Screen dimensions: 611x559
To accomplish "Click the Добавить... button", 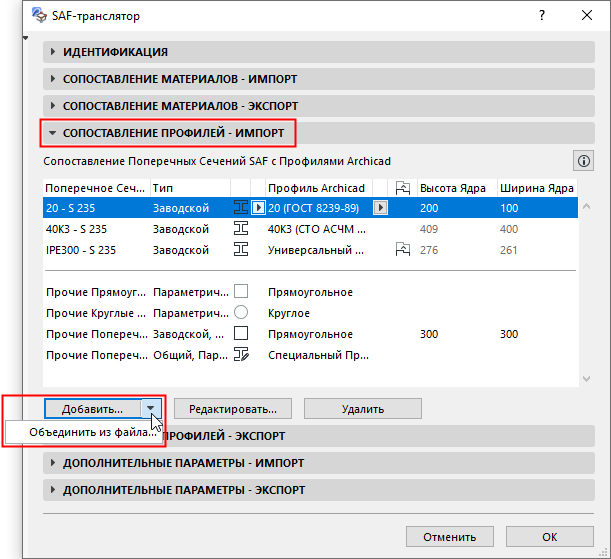I will pos(93,409).
